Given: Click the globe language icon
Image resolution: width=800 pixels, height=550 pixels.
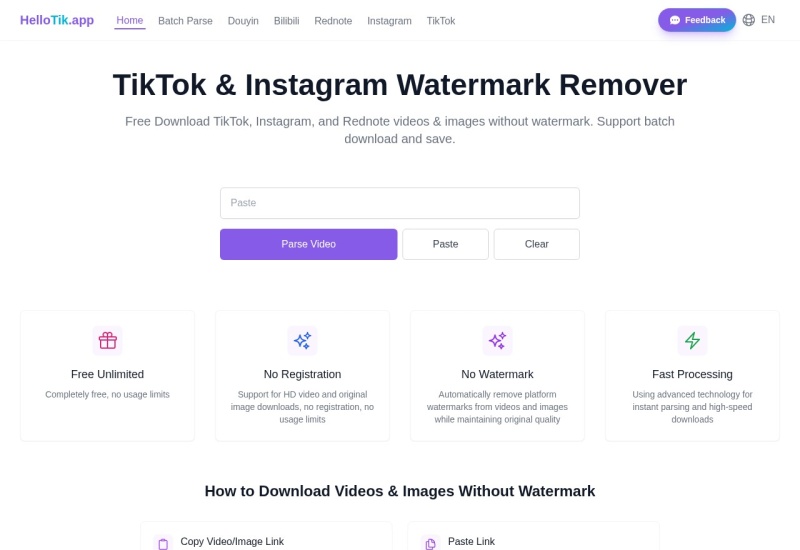Looking at the screenshot, I should (748, 20).
